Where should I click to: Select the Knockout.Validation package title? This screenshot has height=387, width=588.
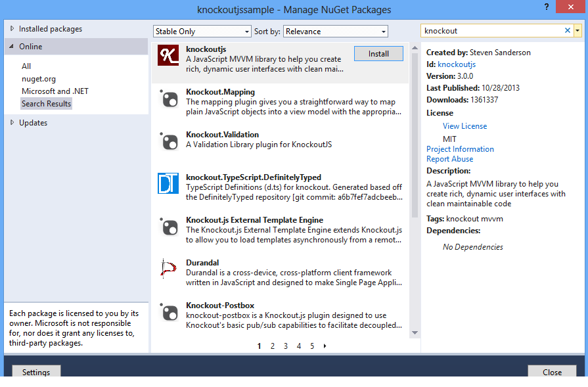222,135
